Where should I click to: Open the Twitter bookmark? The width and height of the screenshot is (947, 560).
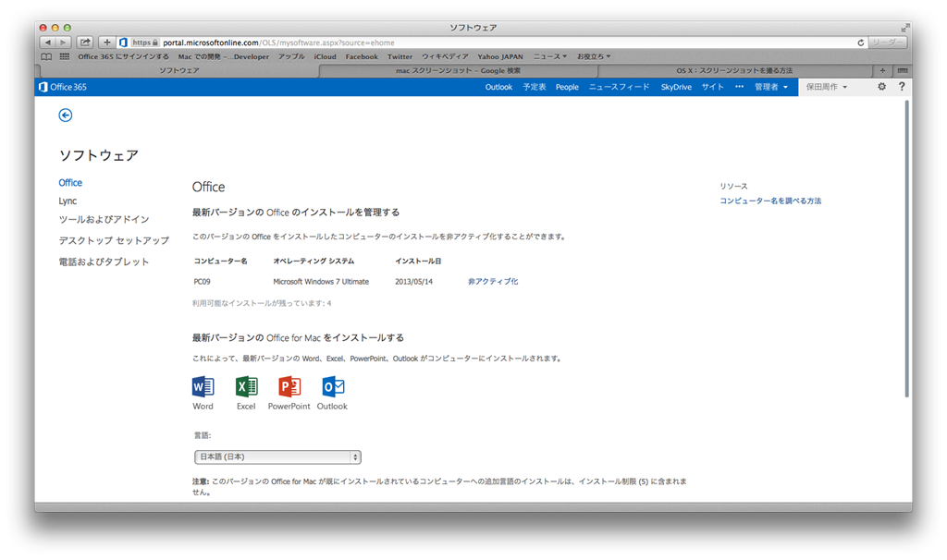point(400,56)
